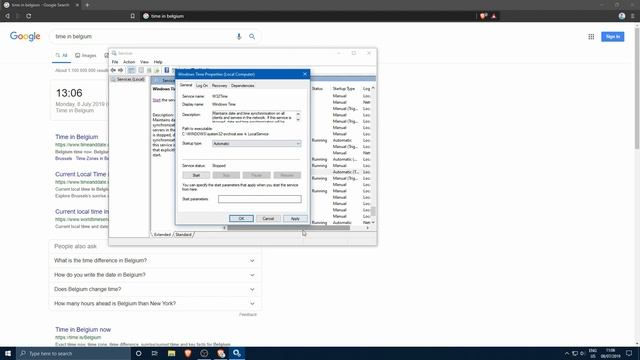
Task: Switch to the Standard view tab
Action: [x=183, y=235]
